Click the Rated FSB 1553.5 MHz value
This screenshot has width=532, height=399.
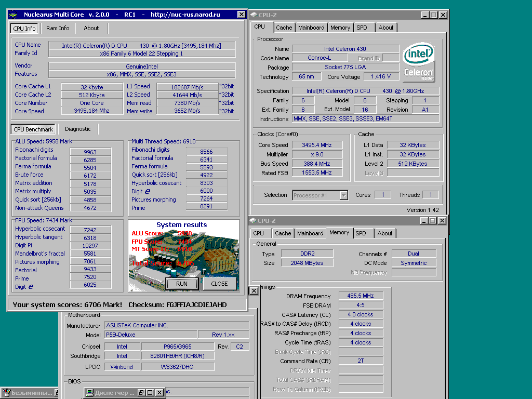pos(317,172)
